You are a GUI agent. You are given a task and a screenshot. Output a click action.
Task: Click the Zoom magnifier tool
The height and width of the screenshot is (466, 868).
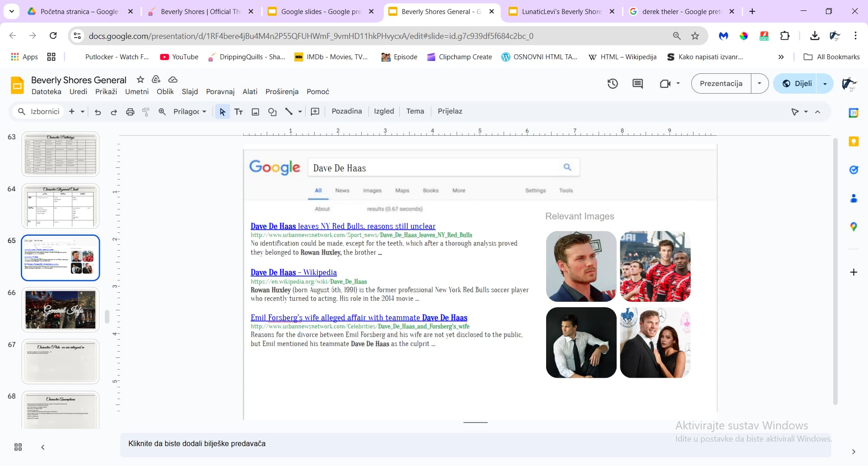pos(162,112)
